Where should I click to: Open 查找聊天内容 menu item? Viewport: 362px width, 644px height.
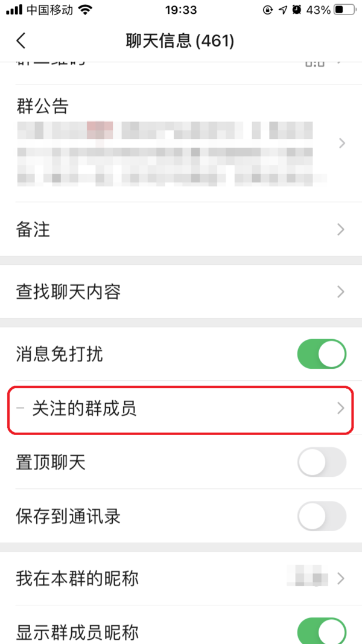click(x=181, y=292)
